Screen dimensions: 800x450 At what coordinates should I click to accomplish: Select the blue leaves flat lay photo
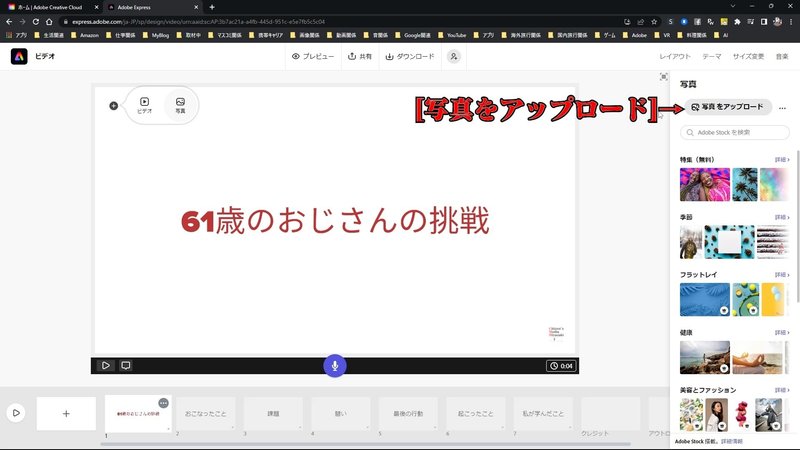(x=705, y=300)
